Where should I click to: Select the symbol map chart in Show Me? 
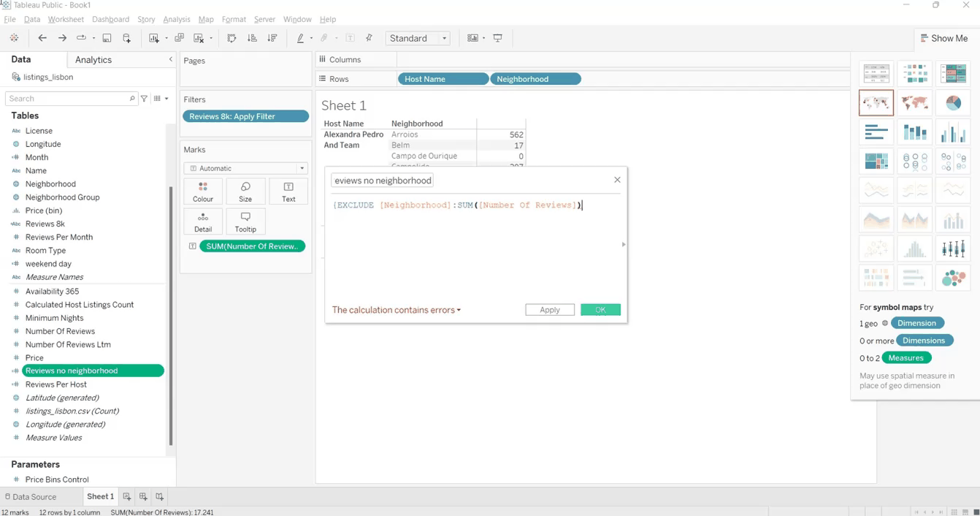click(876, 103)
